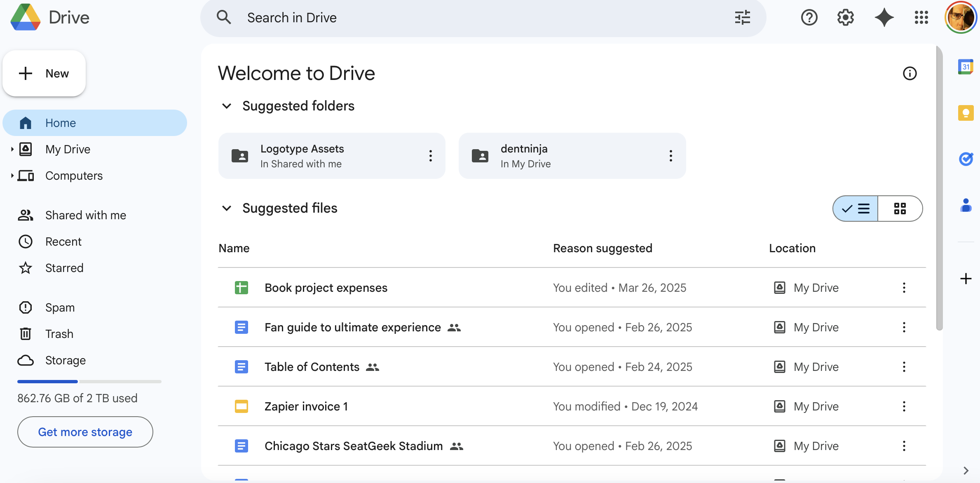
Task: Open the Google apps grid
Action: coord(921,18)
